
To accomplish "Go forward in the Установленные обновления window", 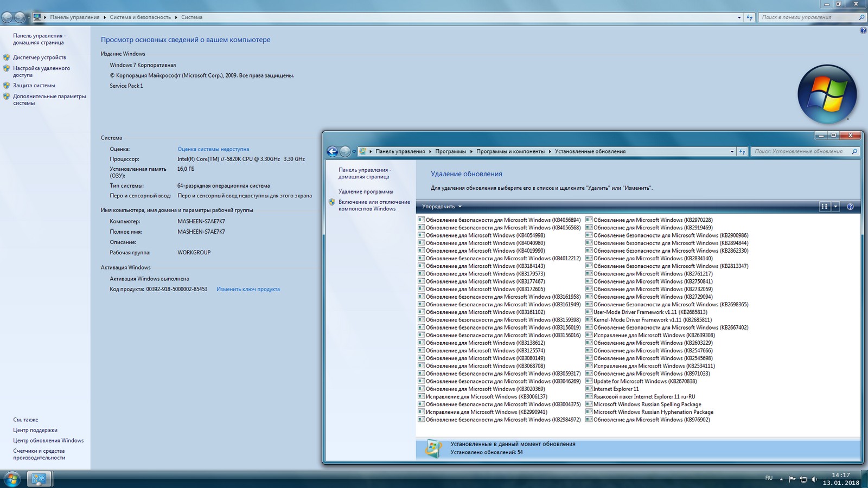I will click(x=345, y=152).
